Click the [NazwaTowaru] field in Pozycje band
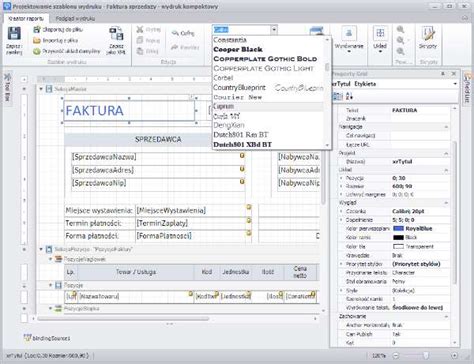 tap(135, 296)
